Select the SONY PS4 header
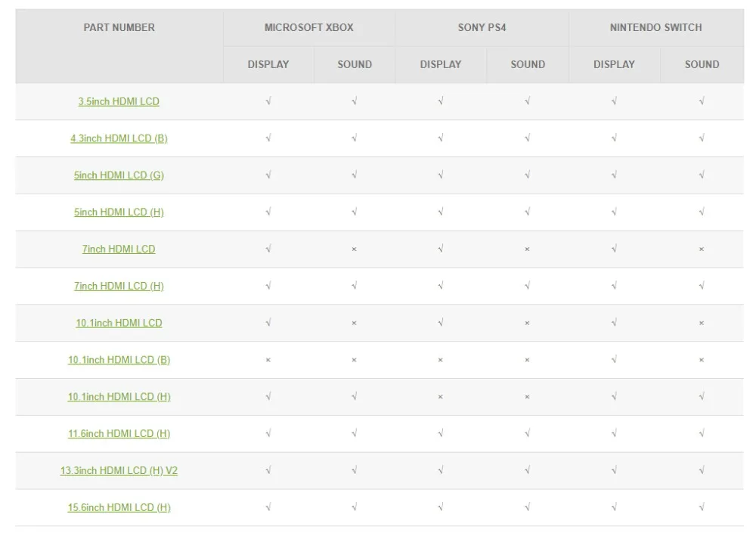This screenshot has height=536, width=756. point(482,27)
